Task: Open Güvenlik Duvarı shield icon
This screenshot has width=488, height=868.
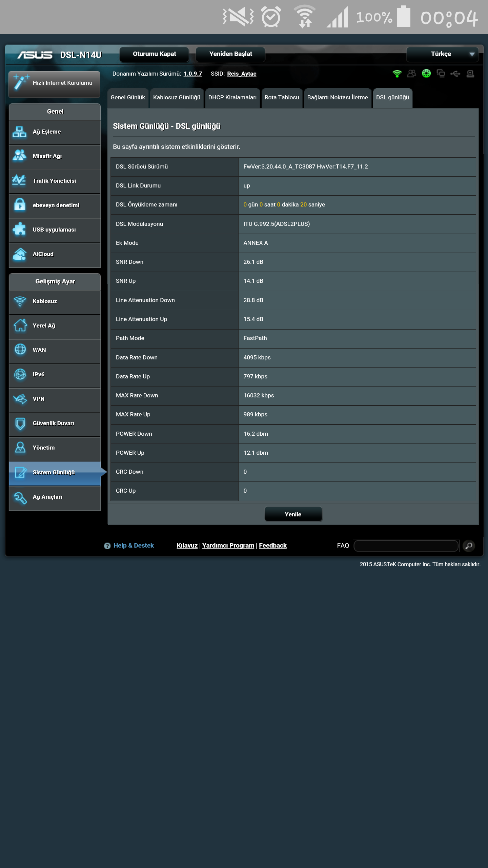Action: (x=20, y=423)
